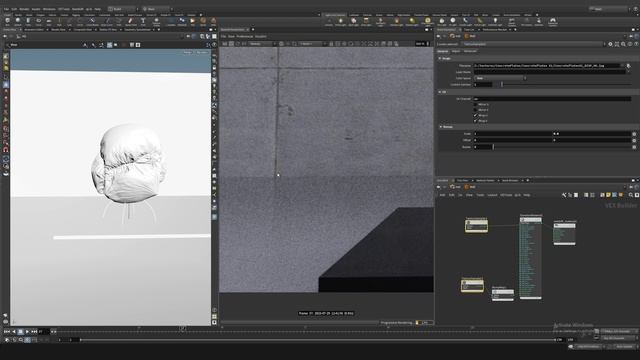Screen dimensions: 640x360
Task: Select the viewport Select tool at left toolbar top
Action: coord(6,56)
